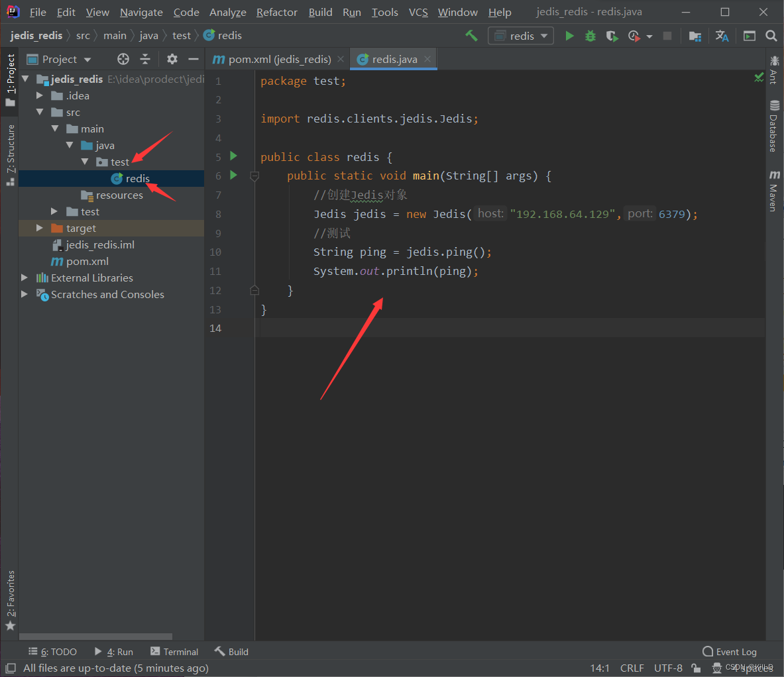The width and height of the screenshot is (784, 677).
Task: Open the 6: TODO tool window
Action: [x=52, y=652]
